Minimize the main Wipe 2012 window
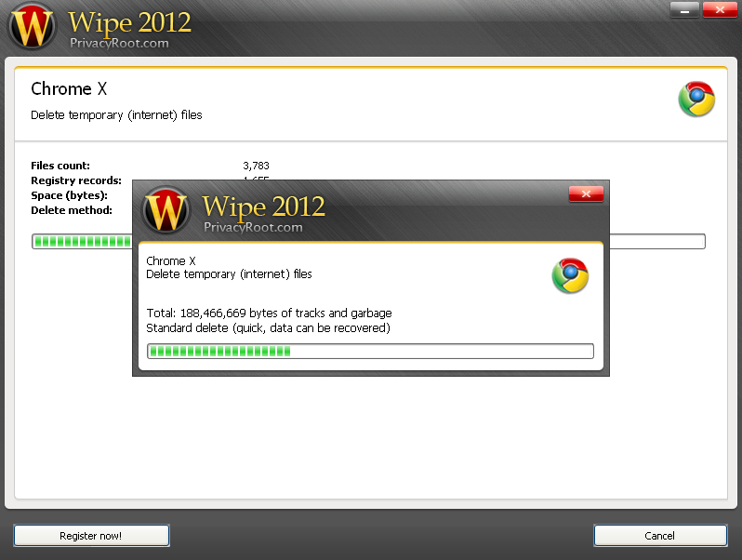The width and height of the screenshot is (742, 560). coord(684,10)
